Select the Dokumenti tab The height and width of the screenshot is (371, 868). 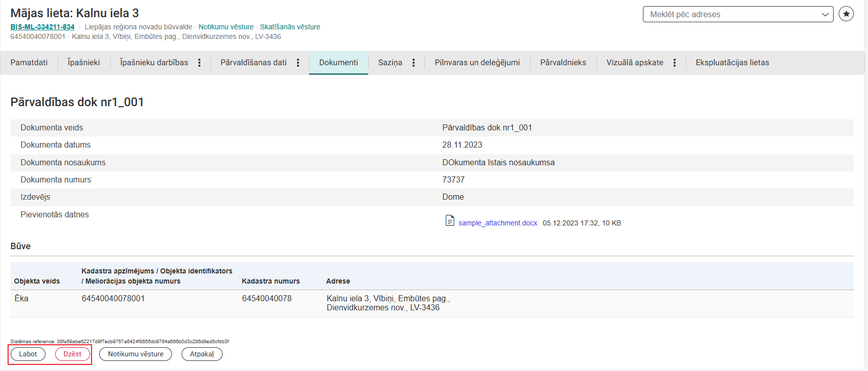pyautogui.click(x=338, y=63)
